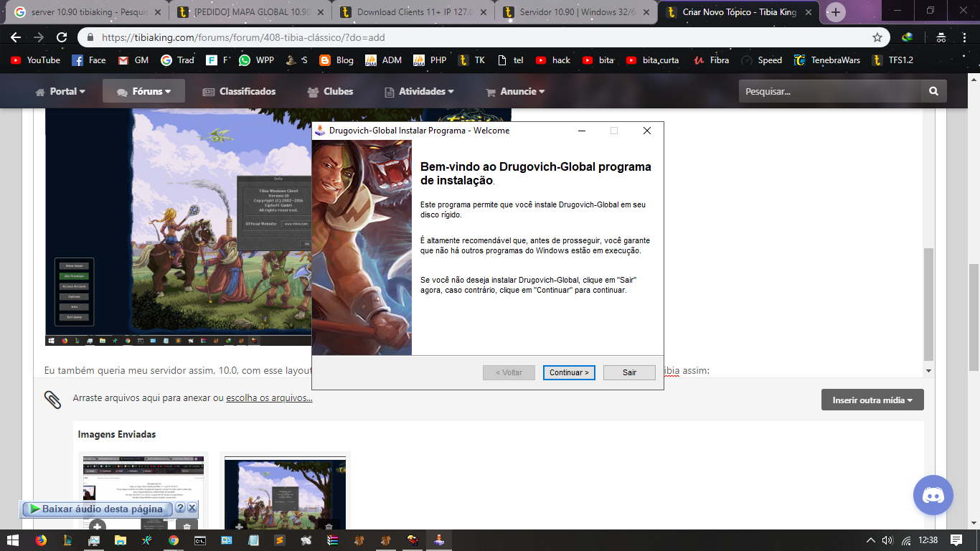The image size is (980, 551).
Task: Click the Sair button in installer
Action: (629, 372)
